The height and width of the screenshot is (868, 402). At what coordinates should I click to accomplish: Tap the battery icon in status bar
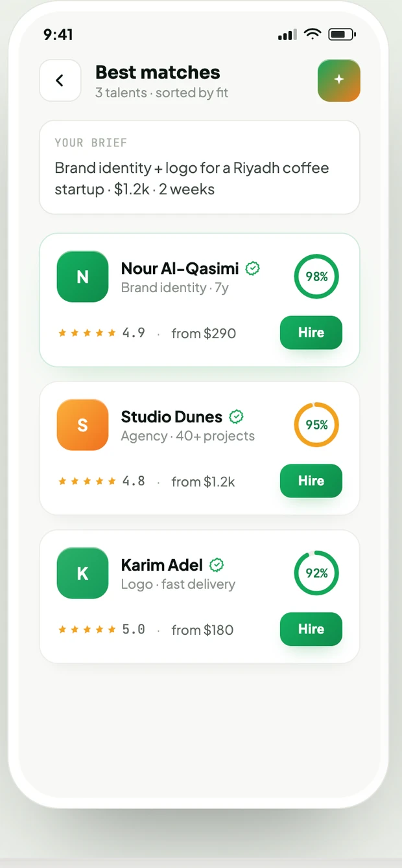coord(340,34)
